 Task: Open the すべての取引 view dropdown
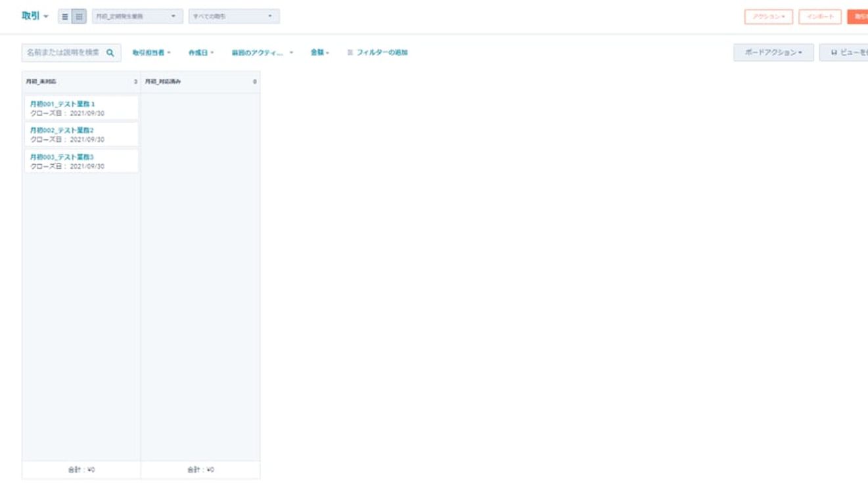click(234, 16)
